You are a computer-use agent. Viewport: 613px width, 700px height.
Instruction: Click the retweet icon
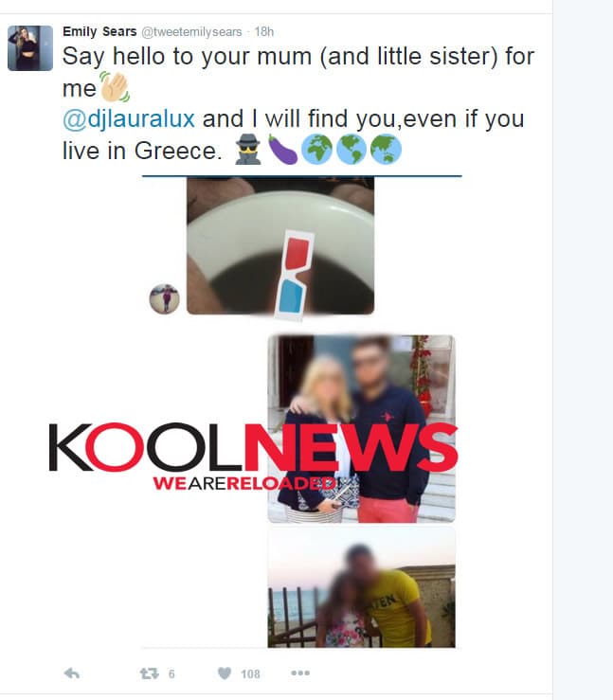tap(149, 673)
